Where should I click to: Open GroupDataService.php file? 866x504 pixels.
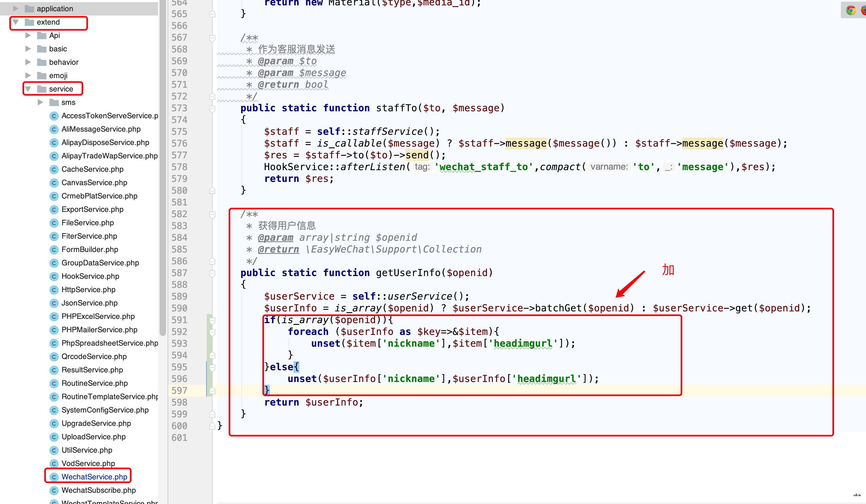point(100,263)
